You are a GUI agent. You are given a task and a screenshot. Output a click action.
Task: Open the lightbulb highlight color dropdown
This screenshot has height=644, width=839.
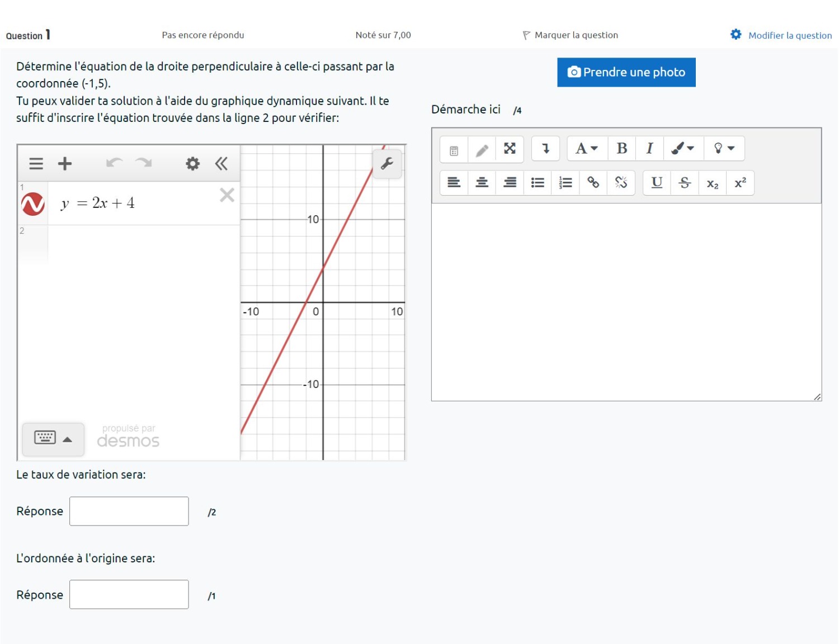(x=724, y=149)
